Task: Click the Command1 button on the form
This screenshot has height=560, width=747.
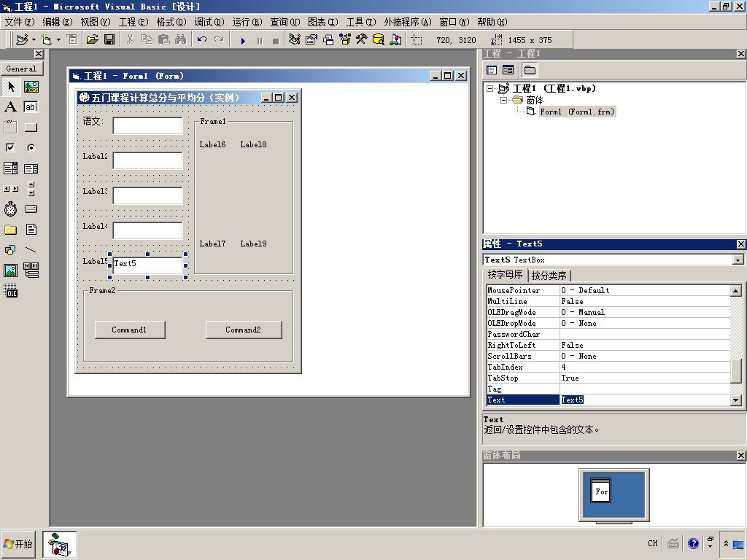Action: coord(130,330)
